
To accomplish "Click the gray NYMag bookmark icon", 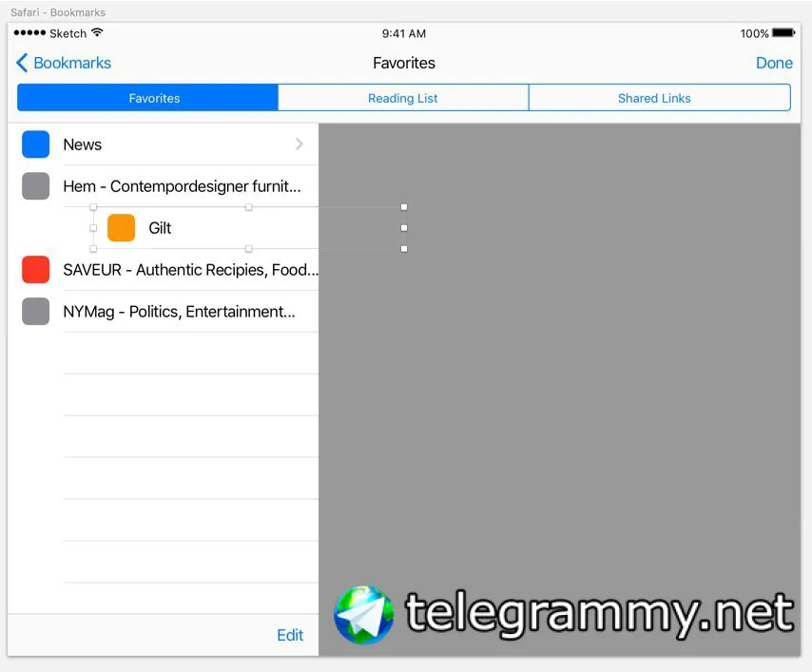I will 36,311.
